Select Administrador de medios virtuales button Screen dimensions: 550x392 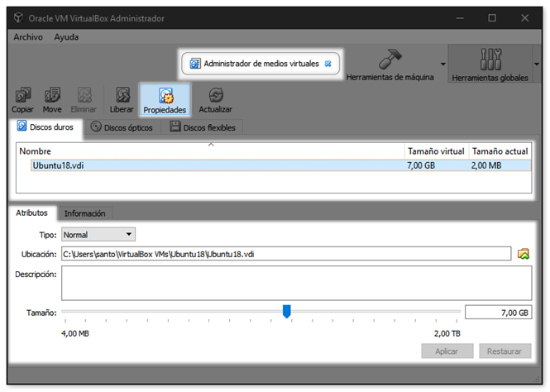click(261, 64)
